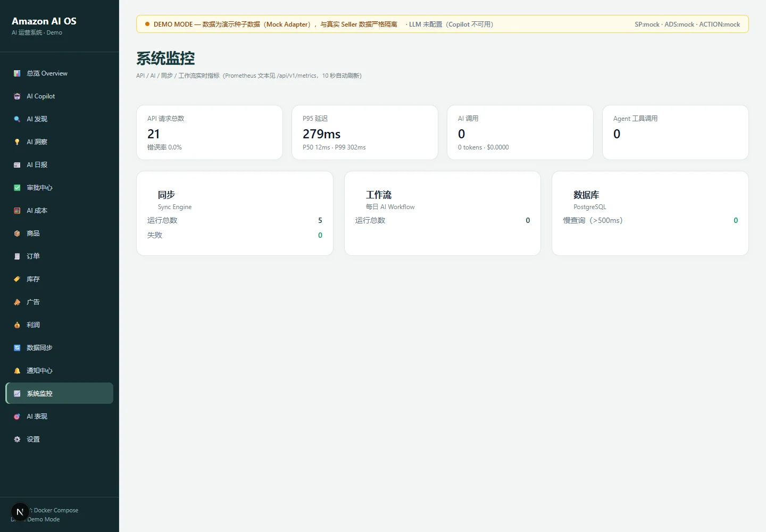Click the 279ms P95 latency value
The image size is (766, 532).
pyautogui.click(x=322, y=134)
